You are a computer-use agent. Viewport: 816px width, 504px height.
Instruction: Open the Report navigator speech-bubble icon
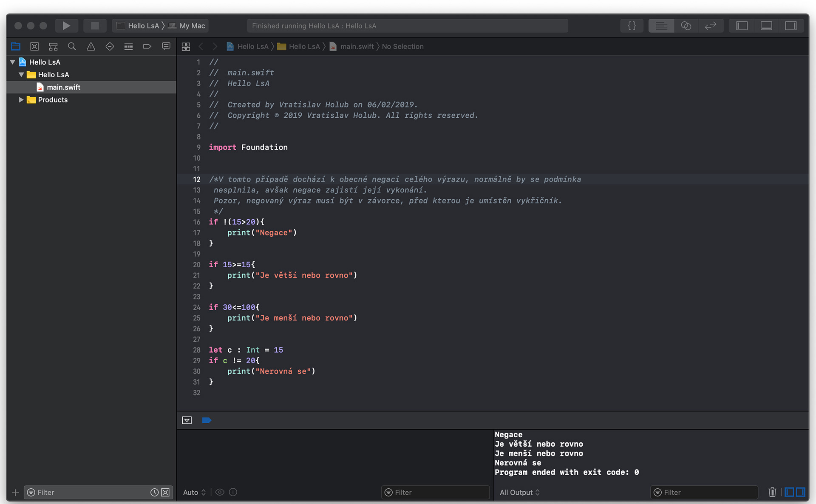tap(166, 46)
